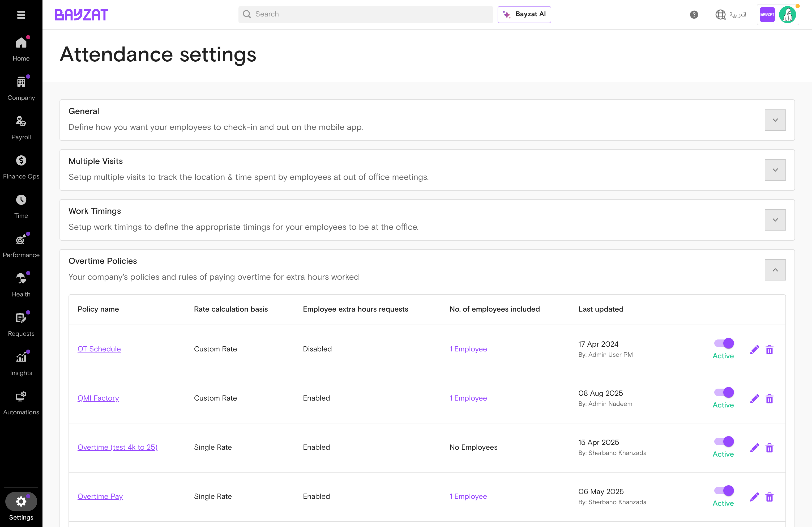The image size is (812, 527).
Task: Edit the QMI Factory policy
Action: pos(754,399)
